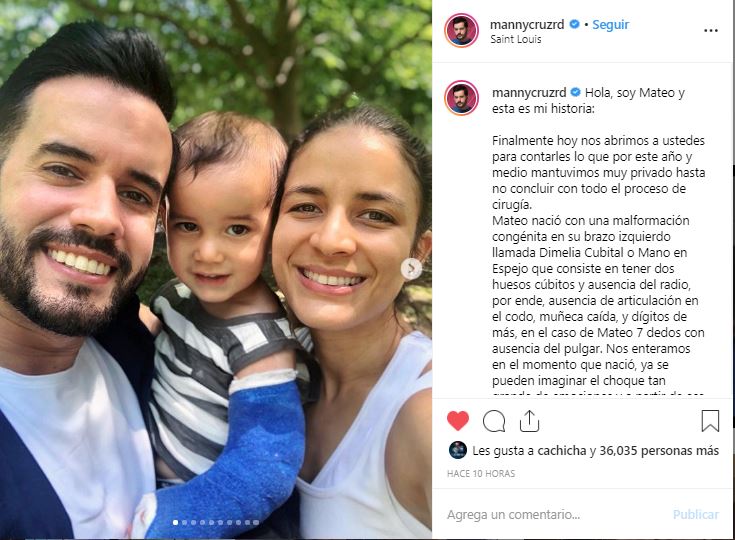Click the family selfie photo
Screen dimensions: 735x540
[216, 270]
